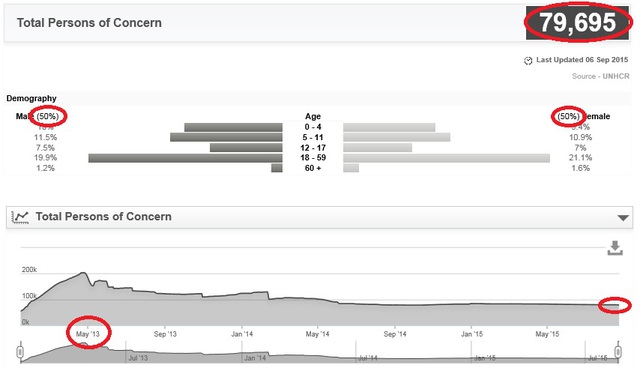Click the Jul '15 marker in range navigator

pyautogui.click(x=597, y=358)
